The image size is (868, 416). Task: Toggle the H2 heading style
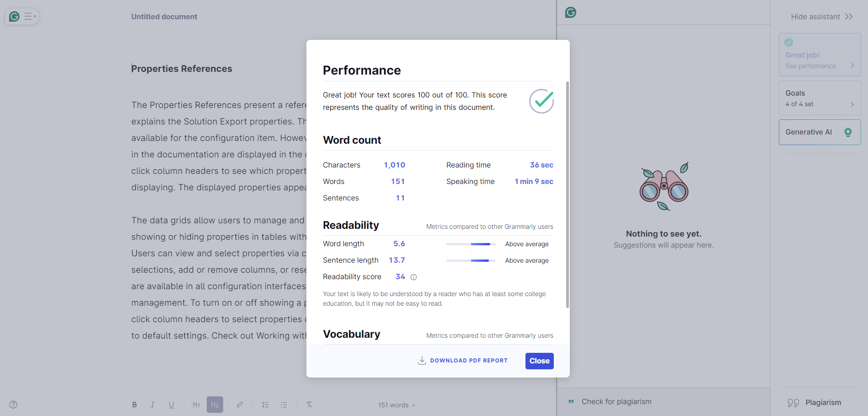pyautogui.click(x=215, y=405)
